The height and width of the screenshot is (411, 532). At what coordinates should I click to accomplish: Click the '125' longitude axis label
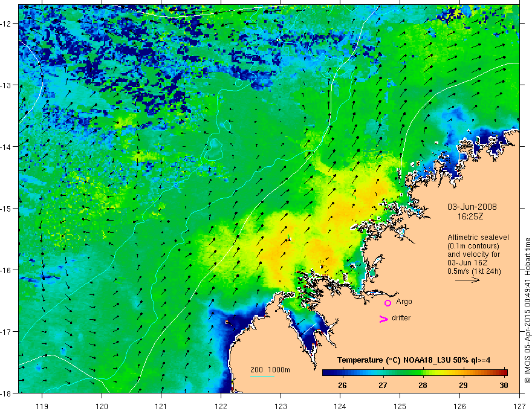[x=400, y=407]
